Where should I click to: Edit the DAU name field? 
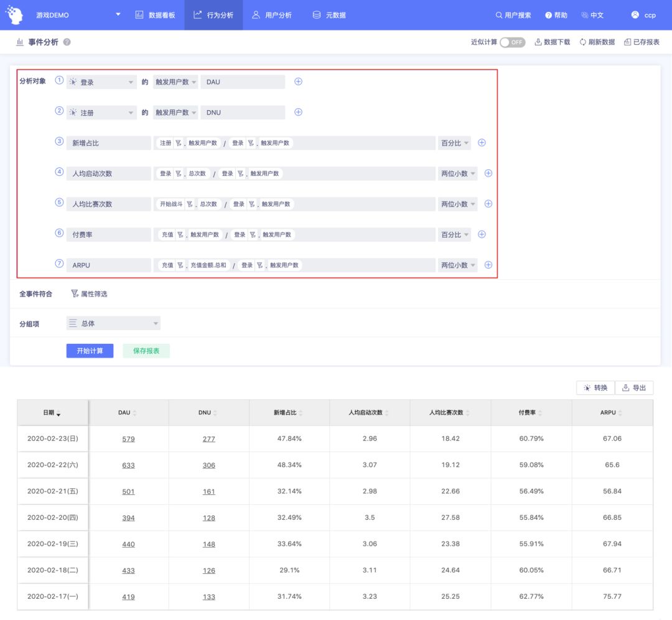click(x=243, y=82)
